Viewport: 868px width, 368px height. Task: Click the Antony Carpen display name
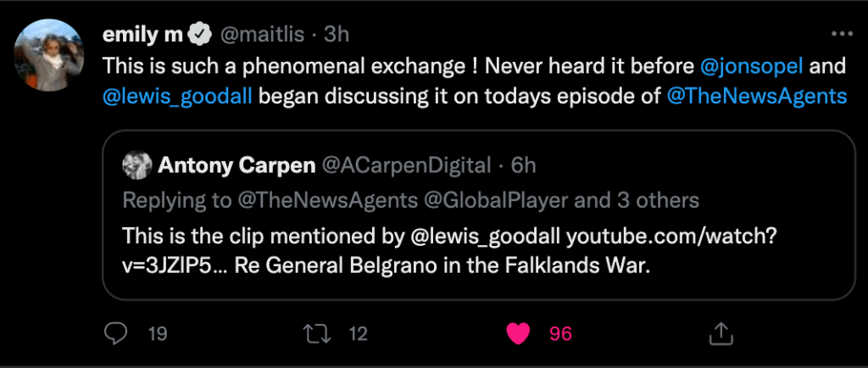[x=234, y=164]
